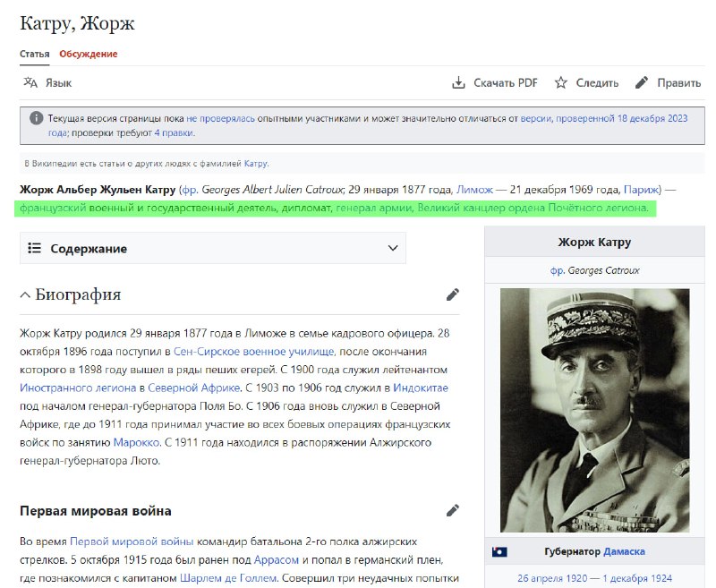Follow the Сен-Сирское военное училище link

(x=254, y=352)
